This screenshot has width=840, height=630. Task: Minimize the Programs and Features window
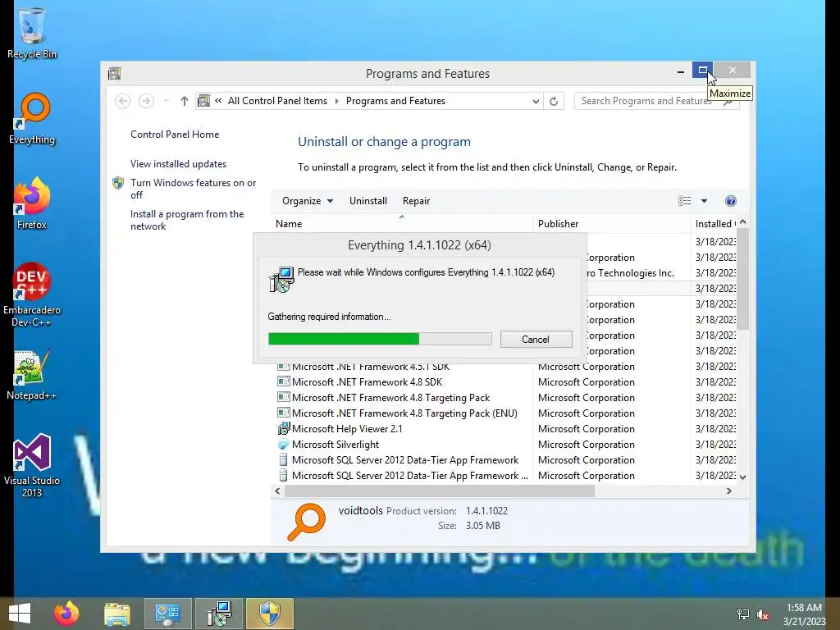pos(680,71)
